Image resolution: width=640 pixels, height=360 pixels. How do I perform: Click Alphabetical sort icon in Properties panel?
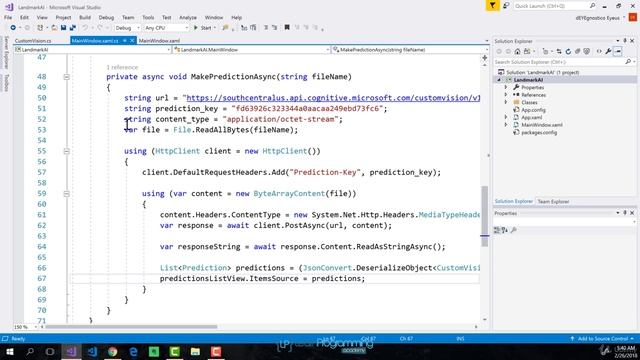(505, 230)
